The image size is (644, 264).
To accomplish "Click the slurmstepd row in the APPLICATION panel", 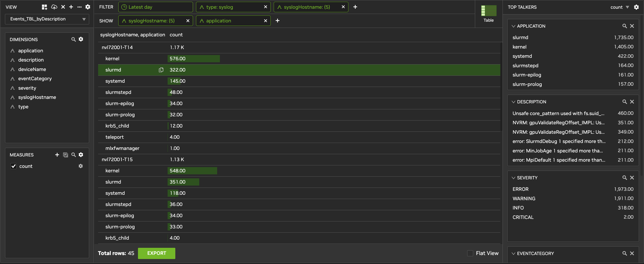I will pyautogui.click(x=573, y=66).
